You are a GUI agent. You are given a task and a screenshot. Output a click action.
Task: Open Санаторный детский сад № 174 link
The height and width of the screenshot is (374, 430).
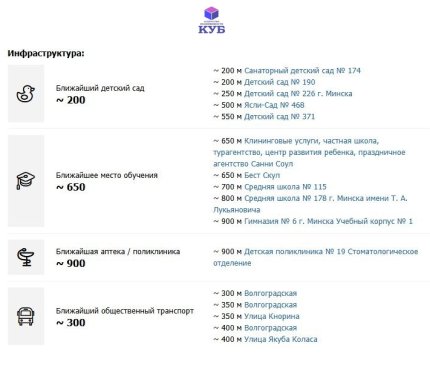coord(302,71)
